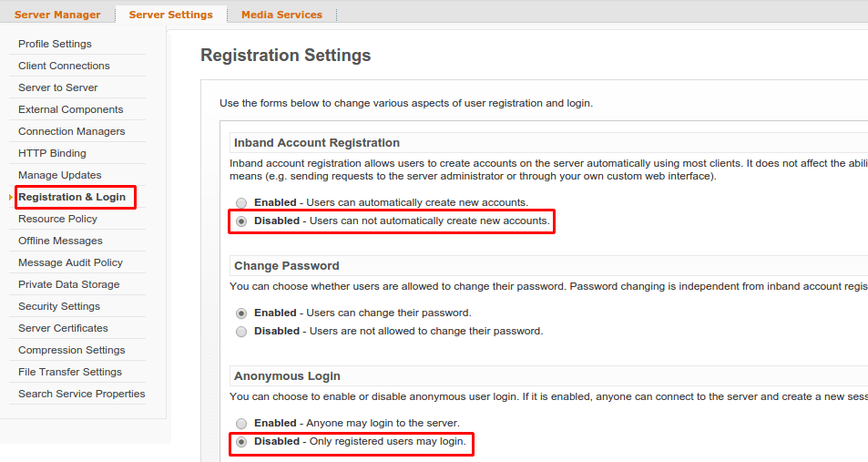Select Enabled for Inband Account Registration
This screenshot has width=868, height=462.
click(241, 202)
